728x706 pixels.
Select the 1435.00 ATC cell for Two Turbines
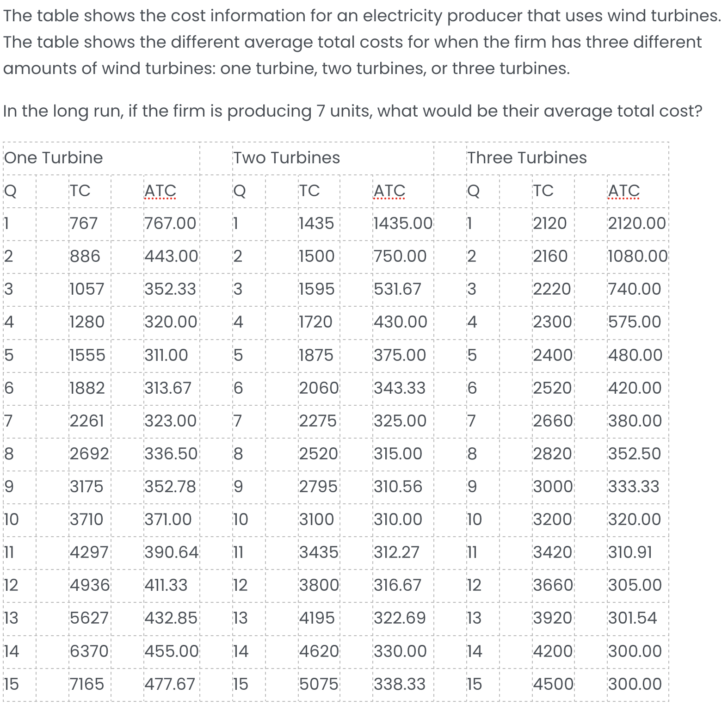tap(403, 223)
